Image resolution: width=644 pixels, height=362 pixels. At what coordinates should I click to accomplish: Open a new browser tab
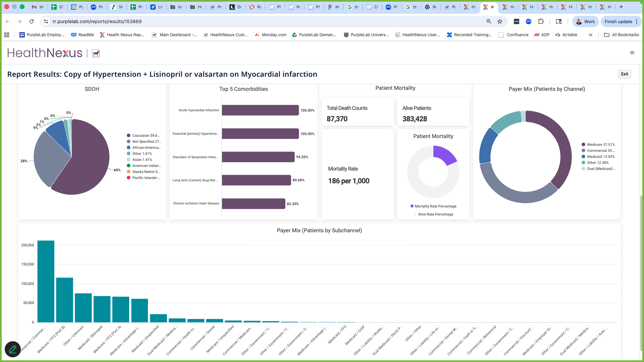621,7
